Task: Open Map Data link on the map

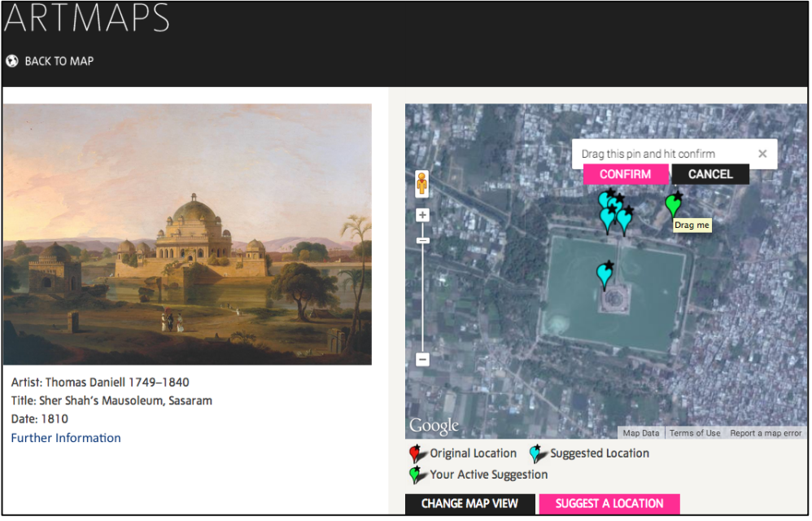Action: pos(640,433)
